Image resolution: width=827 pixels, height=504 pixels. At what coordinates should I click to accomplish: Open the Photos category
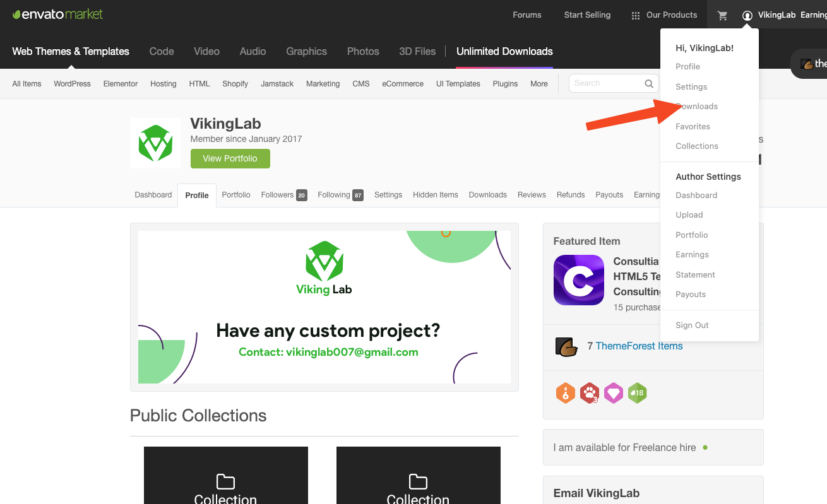(363, 52)
